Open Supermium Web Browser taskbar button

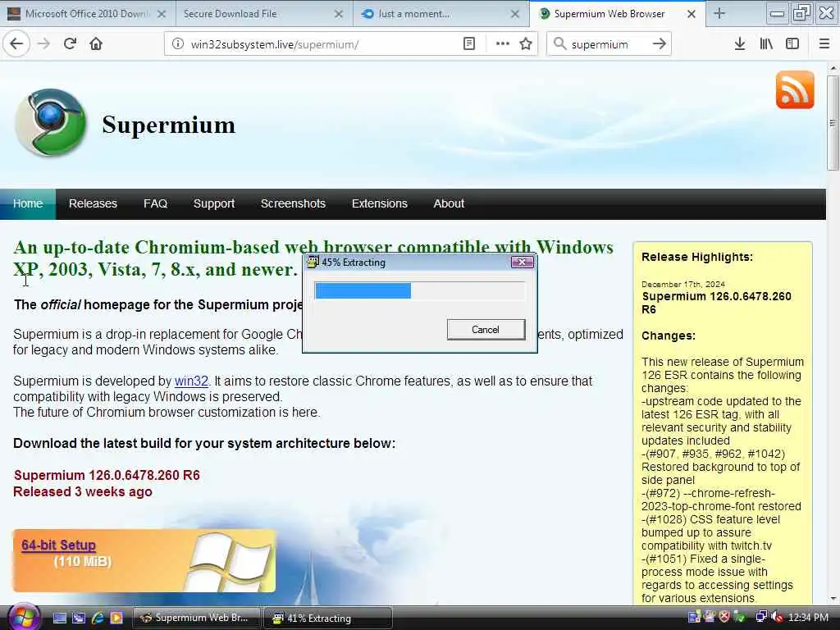[x=196, y=618]
